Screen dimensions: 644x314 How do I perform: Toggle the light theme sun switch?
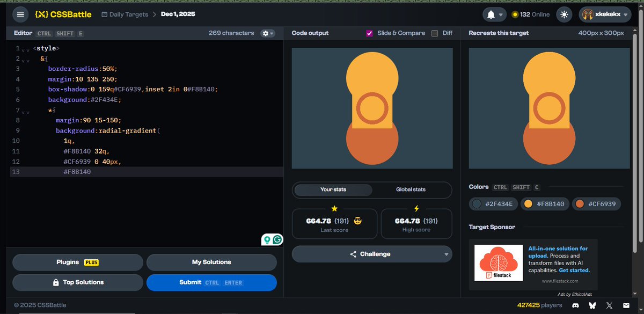click(563, 14)
